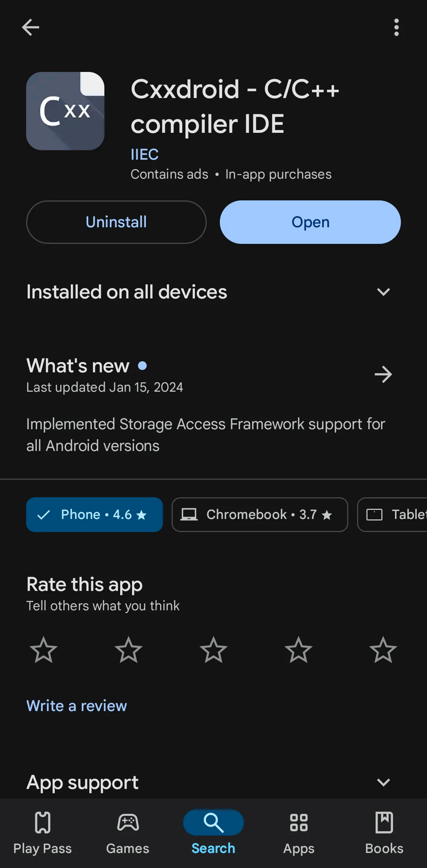Select the Phone 4.6 rating chip
The height and width of the screenshot is (868, 427).
(x=94, y=515)
